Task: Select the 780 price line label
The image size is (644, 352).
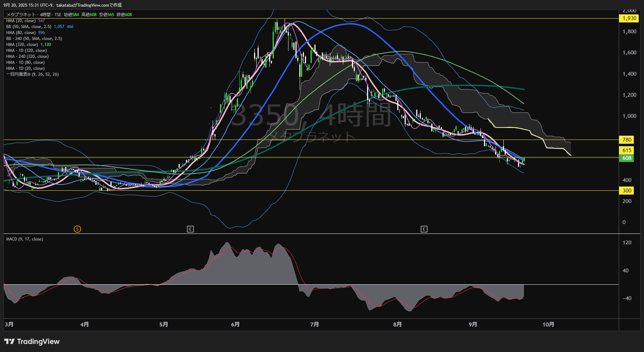Action: pyautogui.click(x=627, y=140)
